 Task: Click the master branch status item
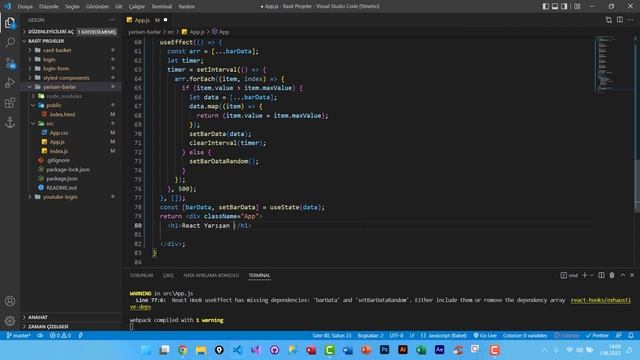(x=18, y=336)
